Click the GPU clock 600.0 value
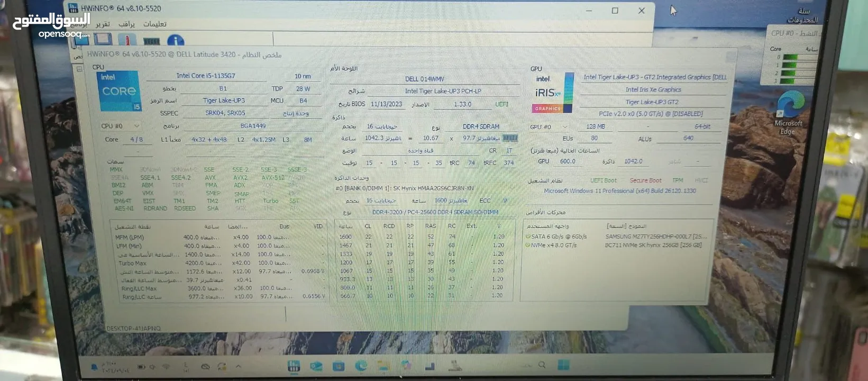The height and width of the screenshot is (381, 868). (x=568, y=161)
